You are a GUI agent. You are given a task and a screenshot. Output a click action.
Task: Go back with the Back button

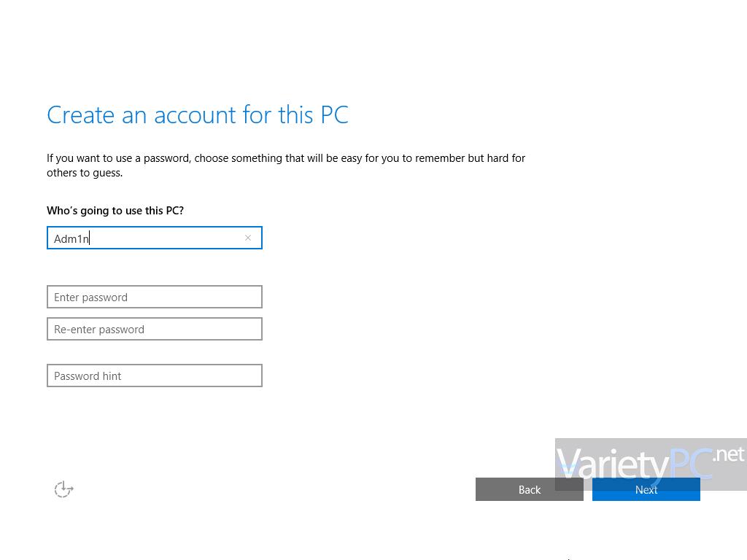[530, 489]
